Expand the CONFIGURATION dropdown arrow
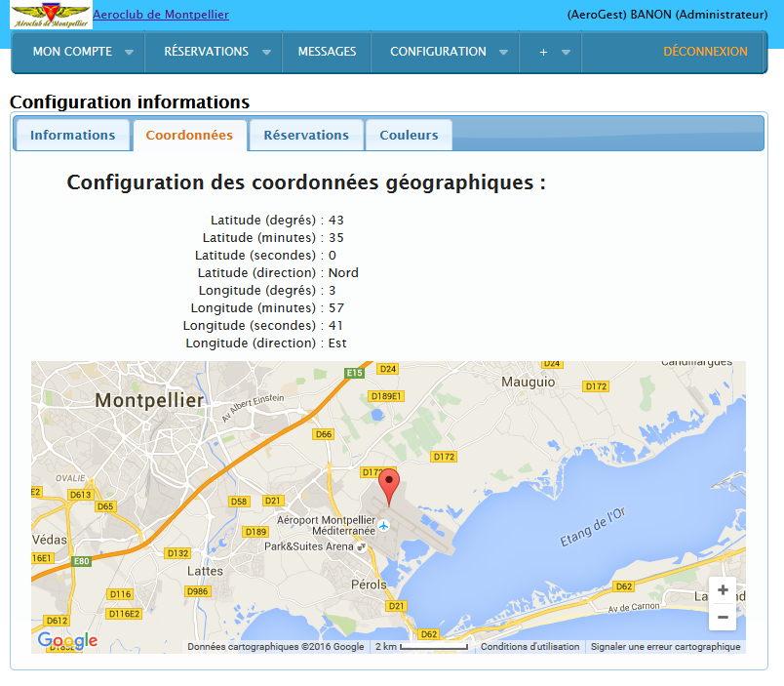The height and width of the screenshot is (686, 784). point(503,52)
